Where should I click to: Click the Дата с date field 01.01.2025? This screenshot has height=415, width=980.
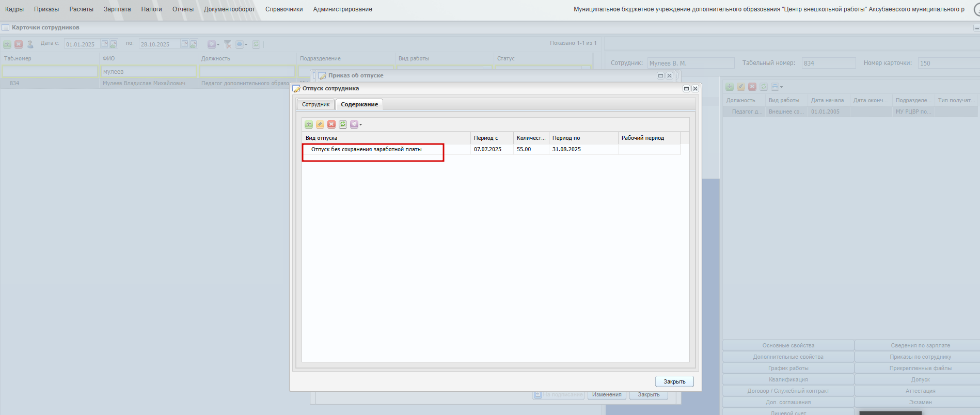(82, 44)
